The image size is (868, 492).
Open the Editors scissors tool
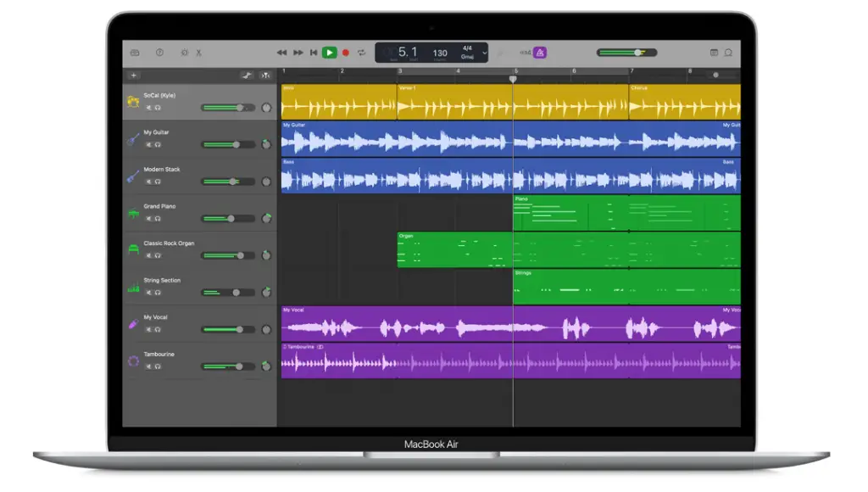(x=199, y=53)
